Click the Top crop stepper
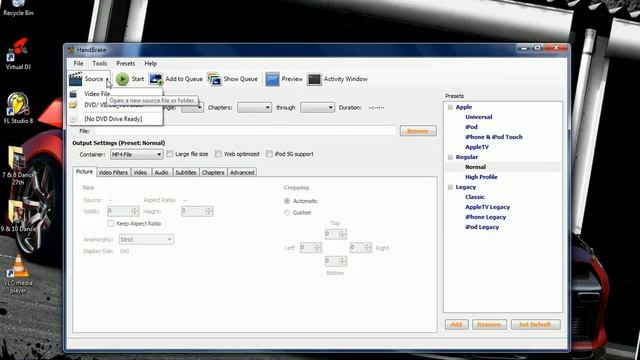Viewport: 640px width, 360px height. click(x=336, y=234)
